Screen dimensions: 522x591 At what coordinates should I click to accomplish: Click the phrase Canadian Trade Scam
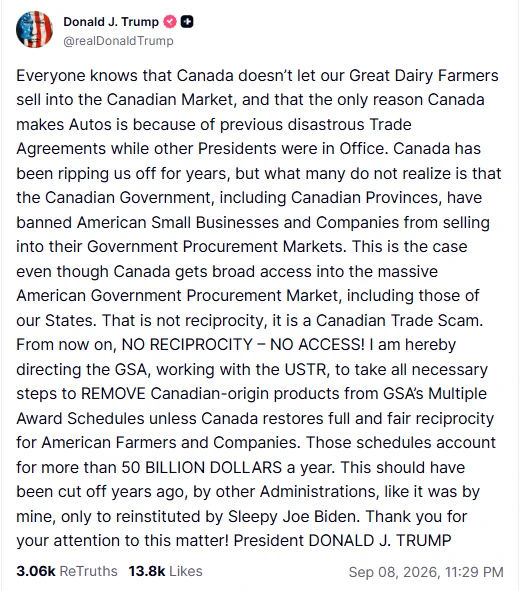click(x=399, y=320)
